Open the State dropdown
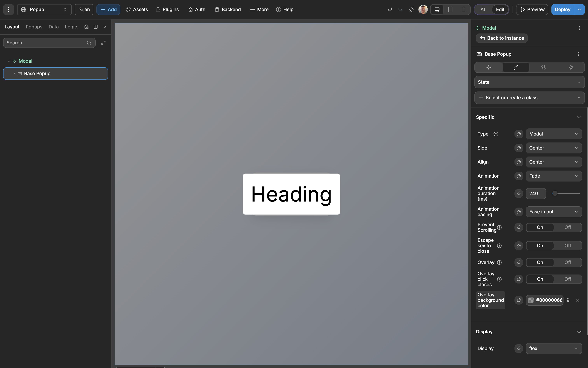 pyautogui.click(x=529, y=82)
